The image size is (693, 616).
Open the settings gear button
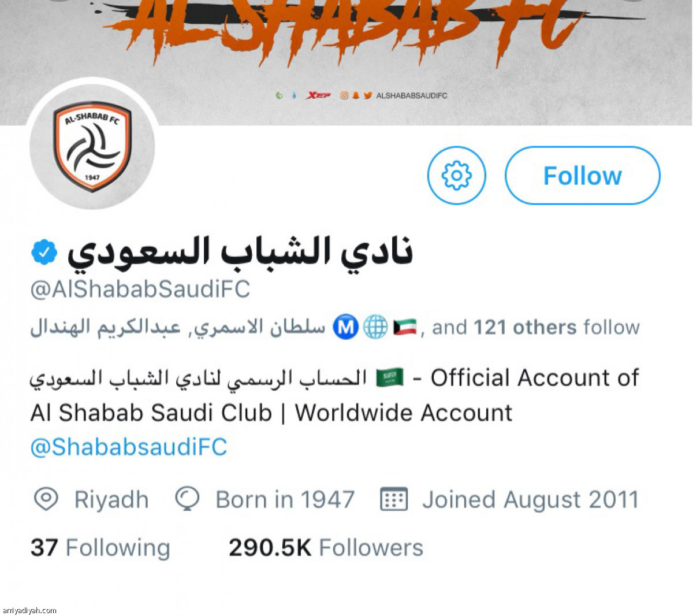(x=456, y=175)
